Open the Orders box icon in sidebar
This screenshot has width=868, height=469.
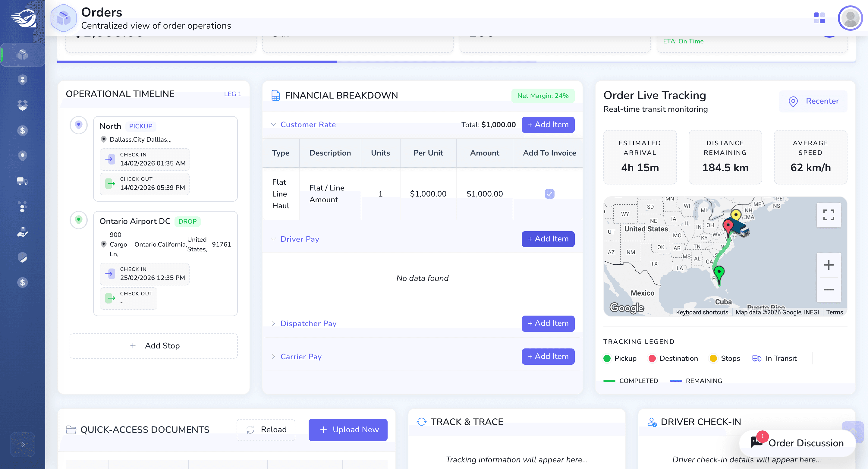tap(22, 55)
